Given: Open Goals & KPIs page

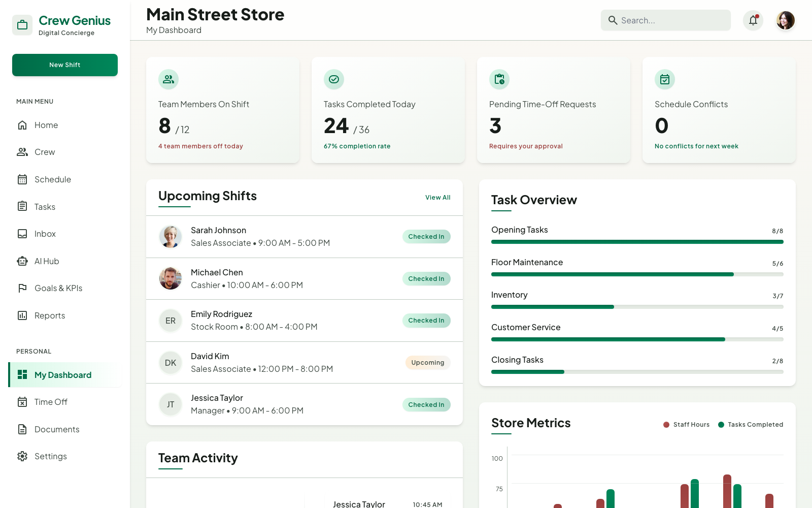Looking at the screenshot, I should click(65, 288).
